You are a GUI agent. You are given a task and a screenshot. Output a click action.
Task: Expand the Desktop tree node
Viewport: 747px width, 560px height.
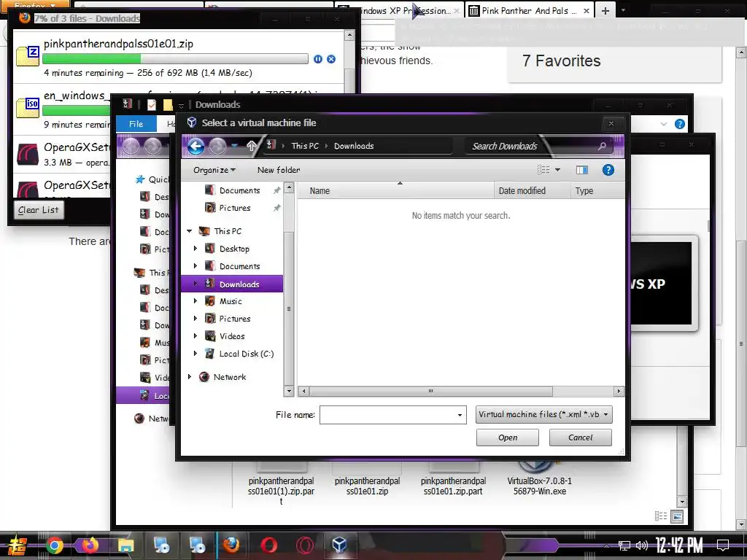[x=196, y=249]
